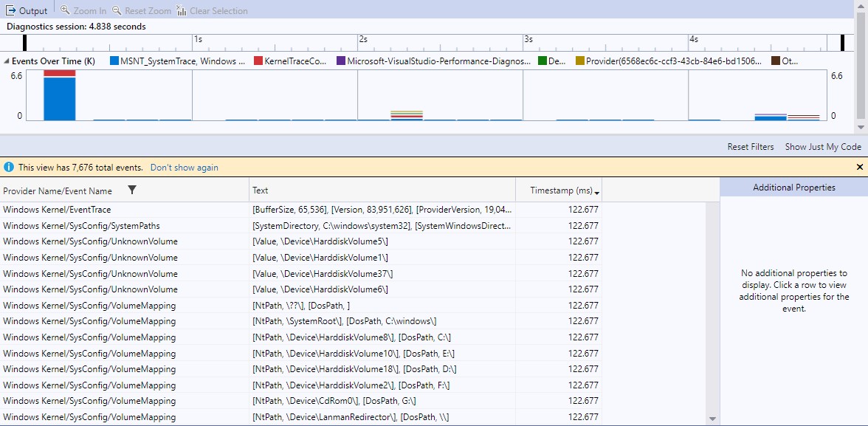Open the Provider Name filter funnel dropdown
The height and width of the screenshot is (426, 868).
(132, 190)
